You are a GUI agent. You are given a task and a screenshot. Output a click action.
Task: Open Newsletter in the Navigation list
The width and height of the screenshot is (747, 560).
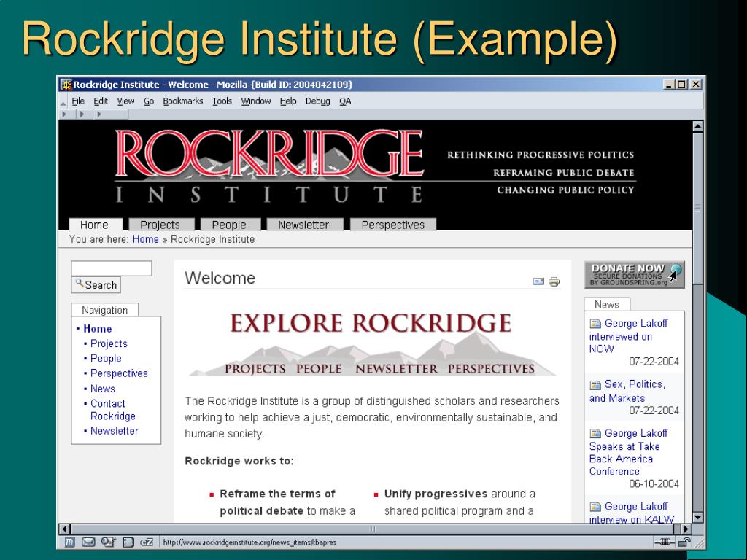click(115, 430)
